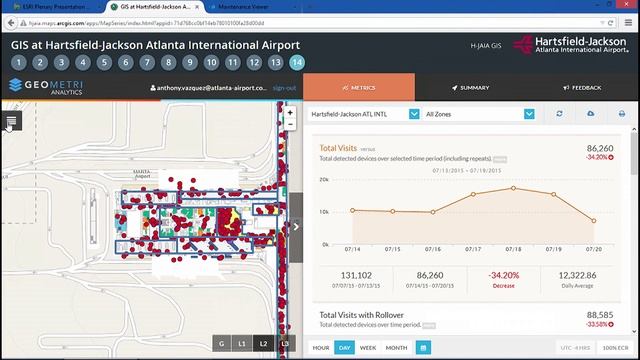
Task: Download metrics via the cloud icon
Action: point(591,114)
